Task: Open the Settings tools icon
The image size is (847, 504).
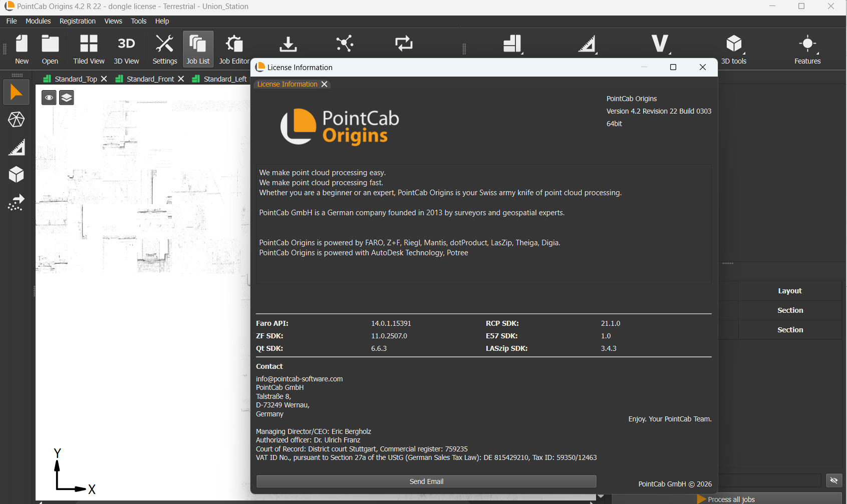Action: pos(165,49)
